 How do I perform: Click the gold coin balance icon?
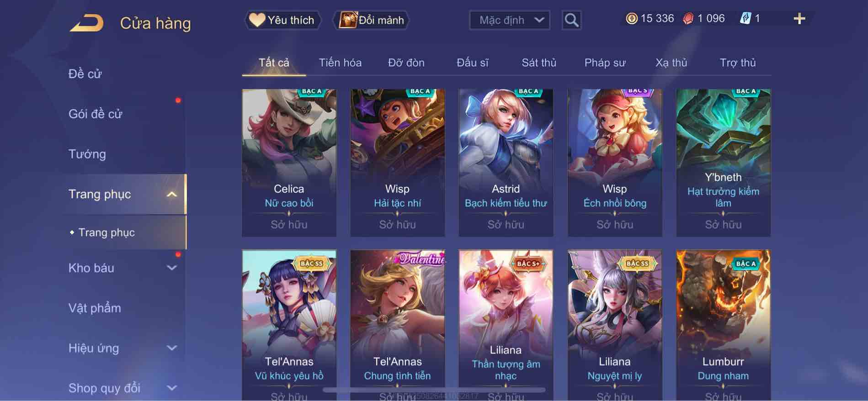[x=631, y=18]
